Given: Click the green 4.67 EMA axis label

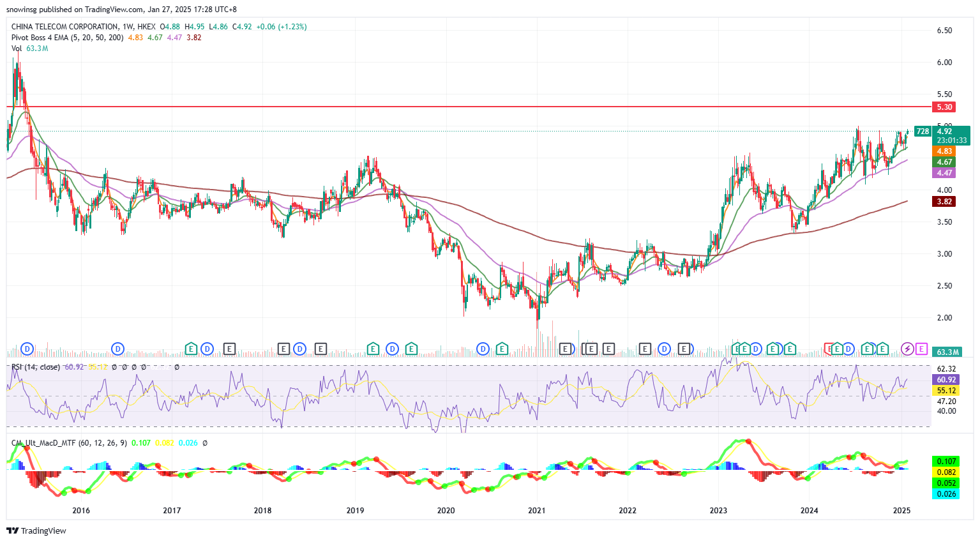Looking at the screenshot, I should click(944, 162).
